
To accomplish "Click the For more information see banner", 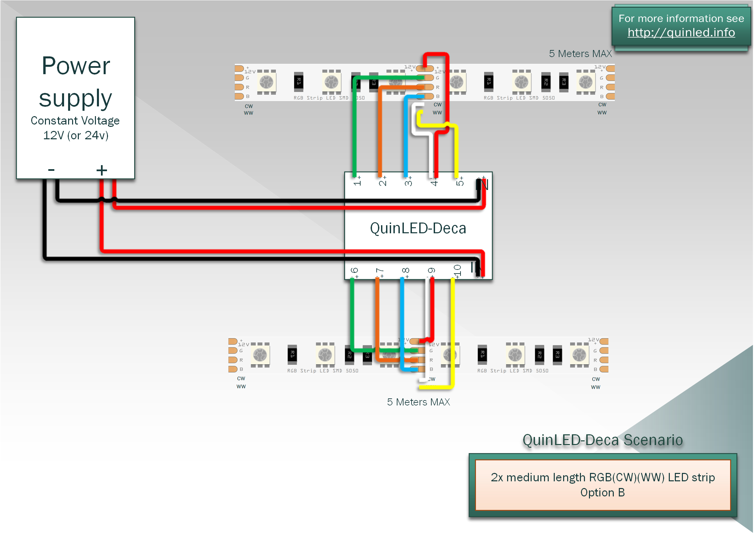I will [681, 18].
